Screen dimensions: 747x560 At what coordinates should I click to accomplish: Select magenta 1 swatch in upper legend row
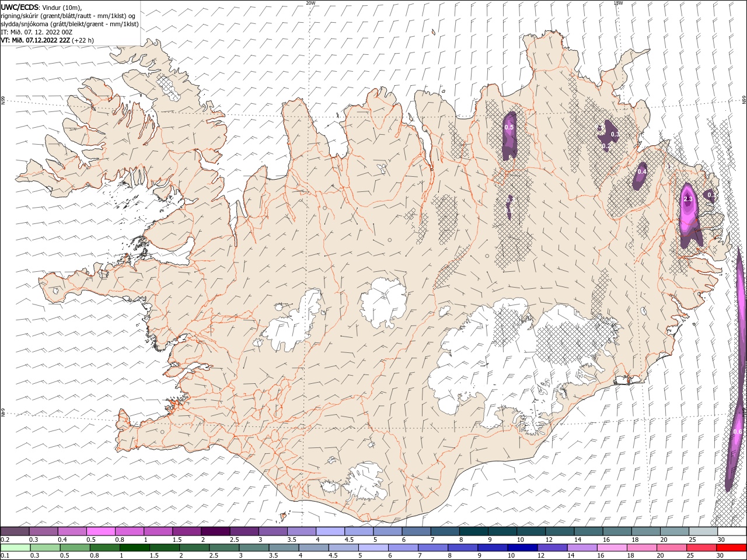tap(158, 531)
